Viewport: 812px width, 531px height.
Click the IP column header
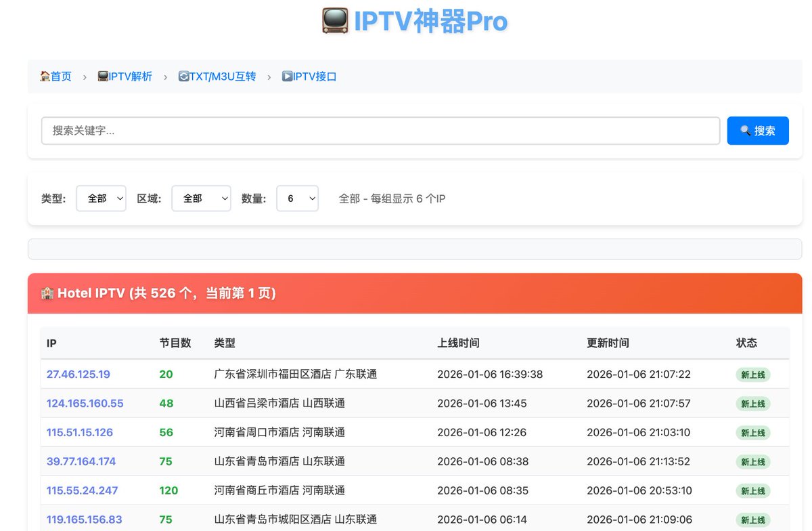click(51, 343)
